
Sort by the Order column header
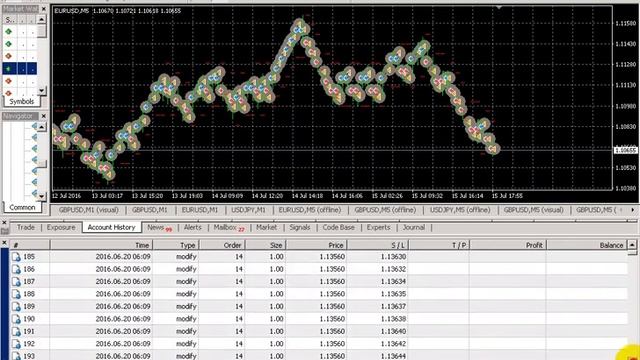coord(222,245)
